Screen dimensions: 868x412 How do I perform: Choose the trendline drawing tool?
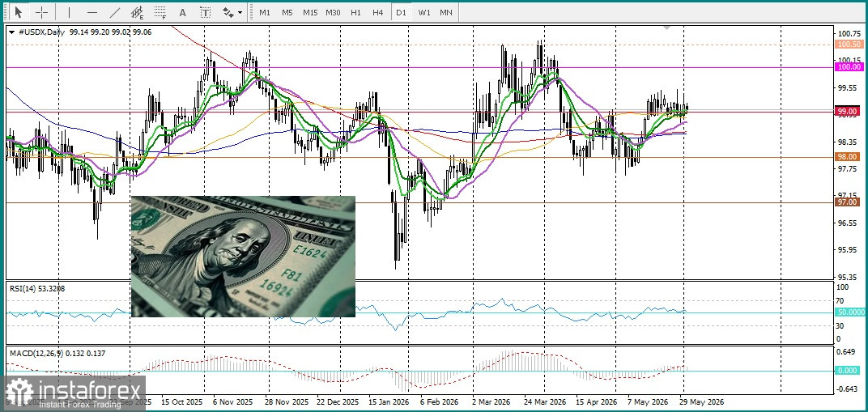pyautogui.click(x=115, y=11)
